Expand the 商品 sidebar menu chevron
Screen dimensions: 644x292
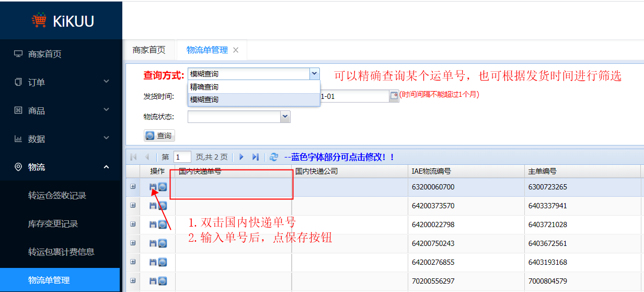pos(106,110)
